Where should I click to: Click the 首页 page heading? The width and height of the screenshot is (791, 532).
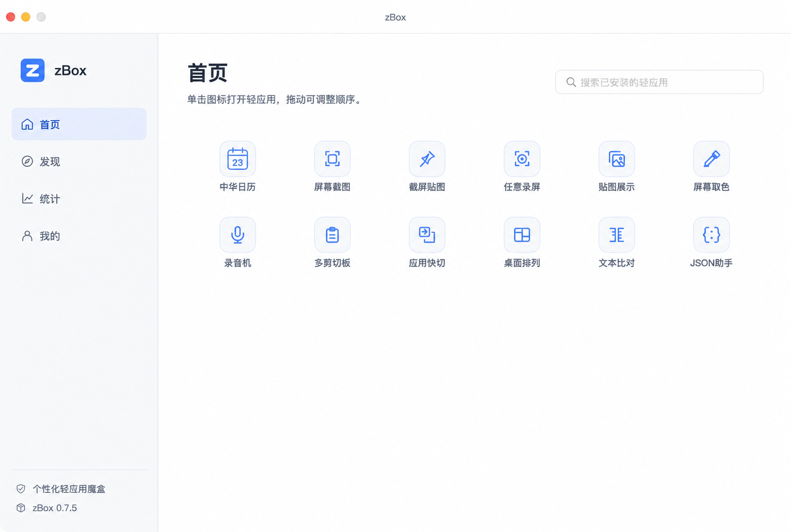[x=207, y=73]
